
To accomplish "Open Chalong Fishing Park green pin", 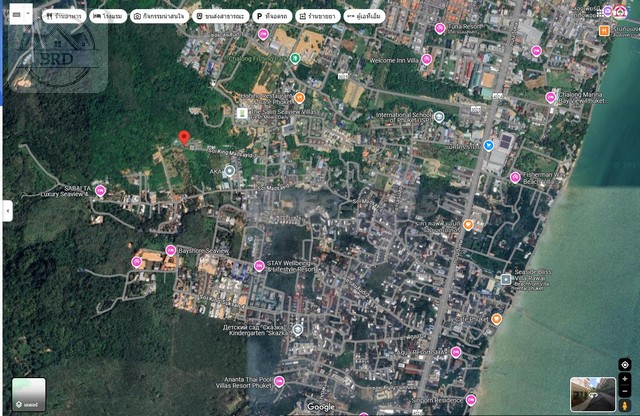I will pos(295,58).
